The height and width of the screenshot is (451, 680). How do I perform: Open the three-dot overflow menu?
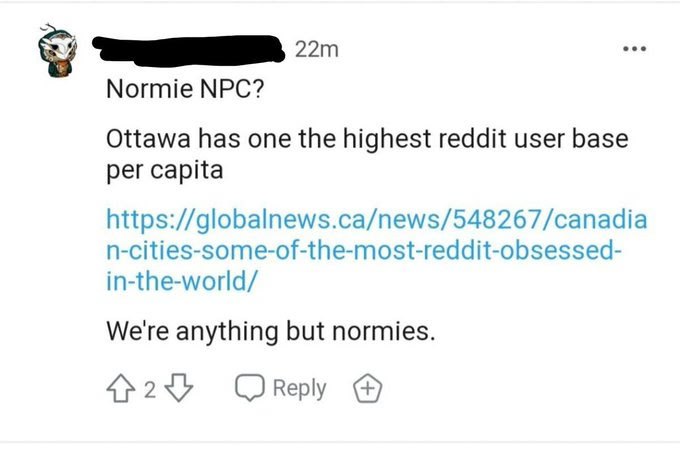pos(634,49)
